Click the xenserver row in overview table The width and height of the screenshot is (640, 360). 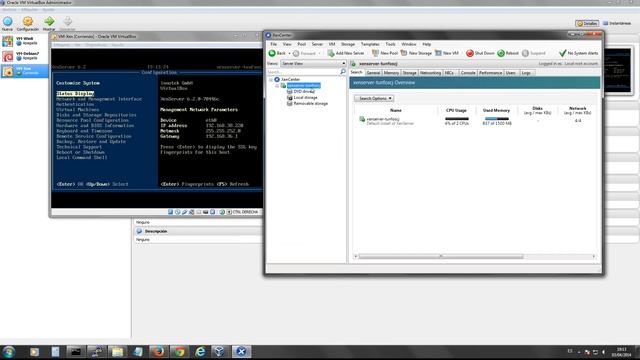476,121
